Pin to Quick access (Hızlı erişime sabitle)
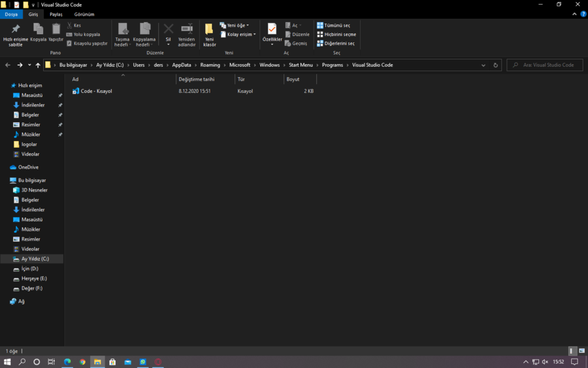 [x=16, y=35]
